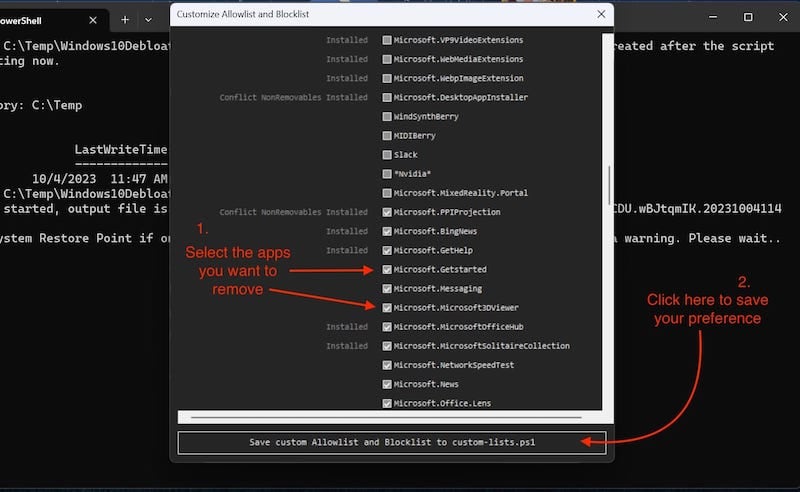Viewport: 800px width, 492px height.
Task: Click the 10/4/2023 11:47 AM timestamp in PowerShell
Action: 99,179
